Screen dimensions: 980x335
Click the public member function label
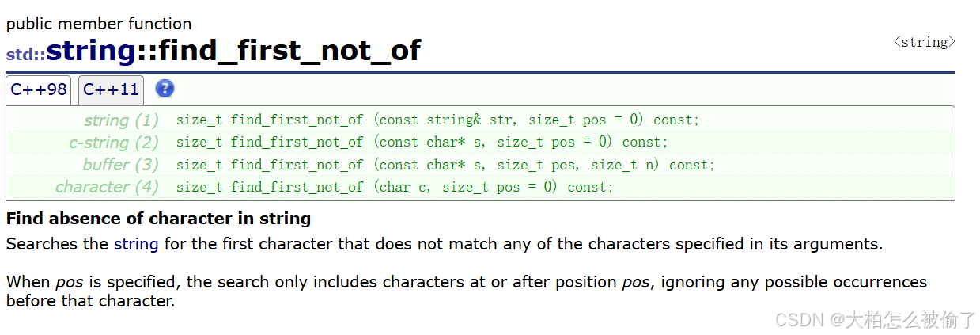(x=99, y=24)
